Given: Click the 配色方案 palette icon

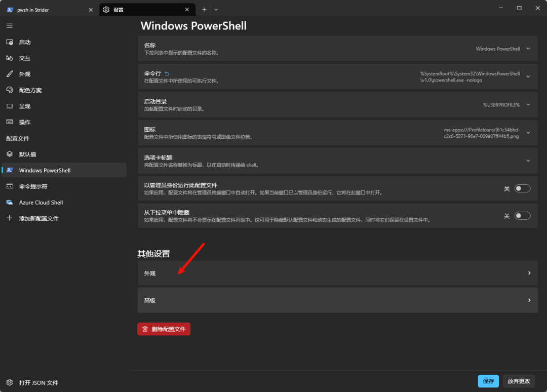Looking at the screenshot, I should pyautogui.click(x=10, y=90).
